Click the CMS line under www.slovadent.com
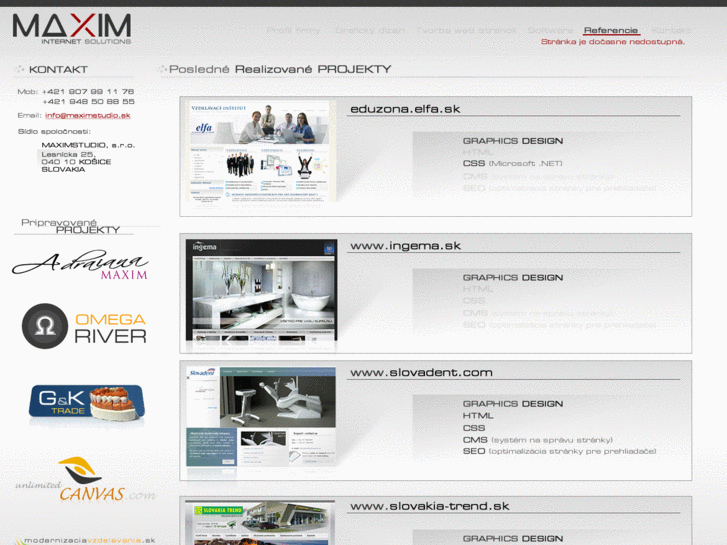 (x=537, y=440)
